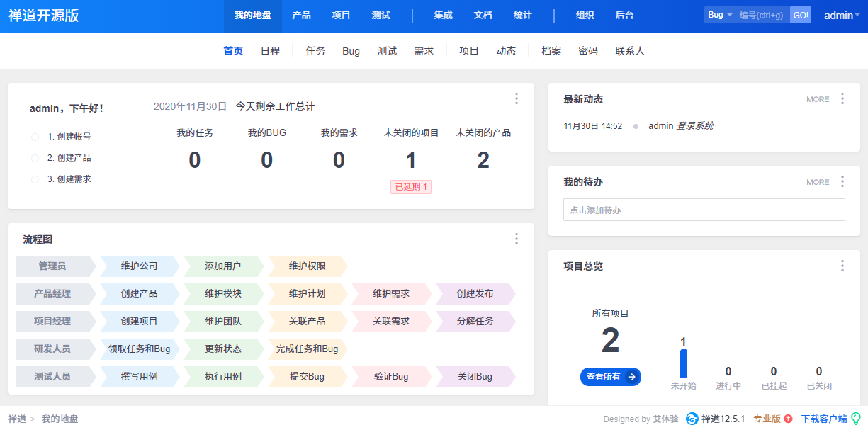Click MORE in the 最新动态 block
Screen dimensions: 868x430
[x=818, y=99]
